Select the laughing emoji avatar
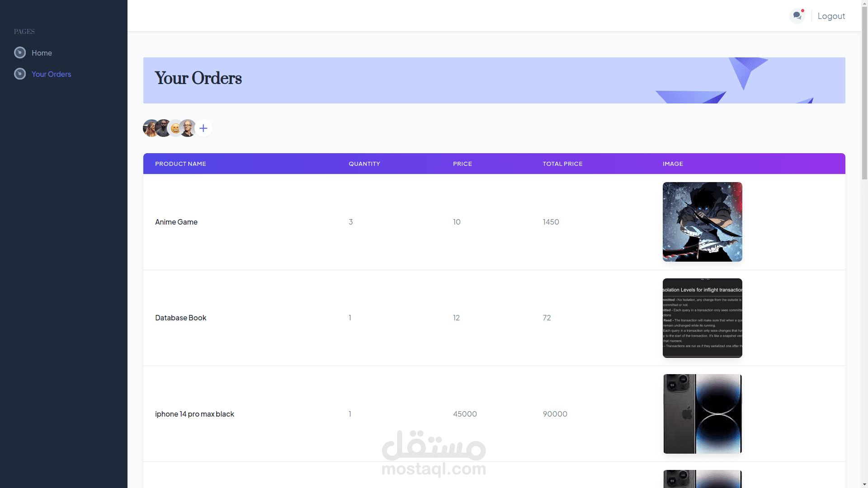This screenshot has height=488, width=868. click(175, 129)
